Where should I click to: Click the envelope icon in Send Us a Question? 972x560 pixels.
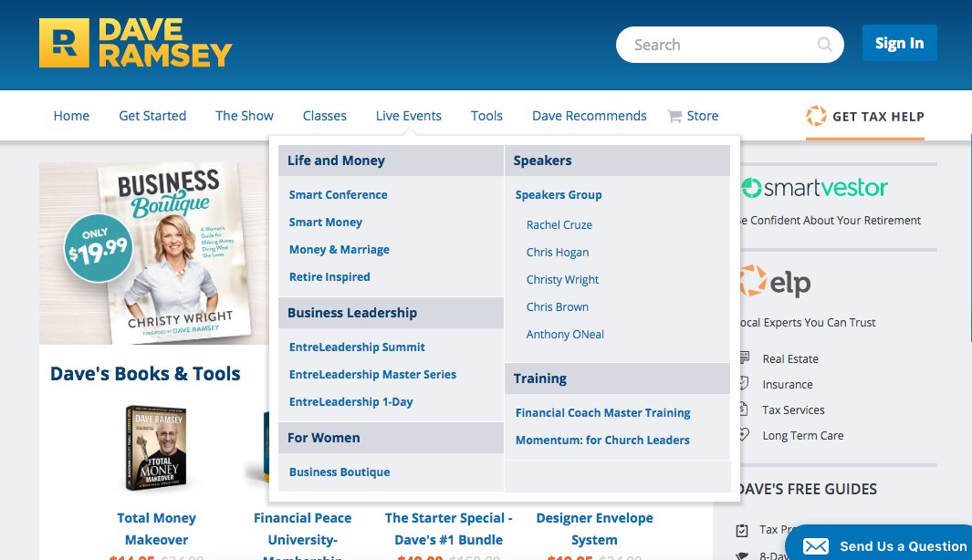point(816,545)
